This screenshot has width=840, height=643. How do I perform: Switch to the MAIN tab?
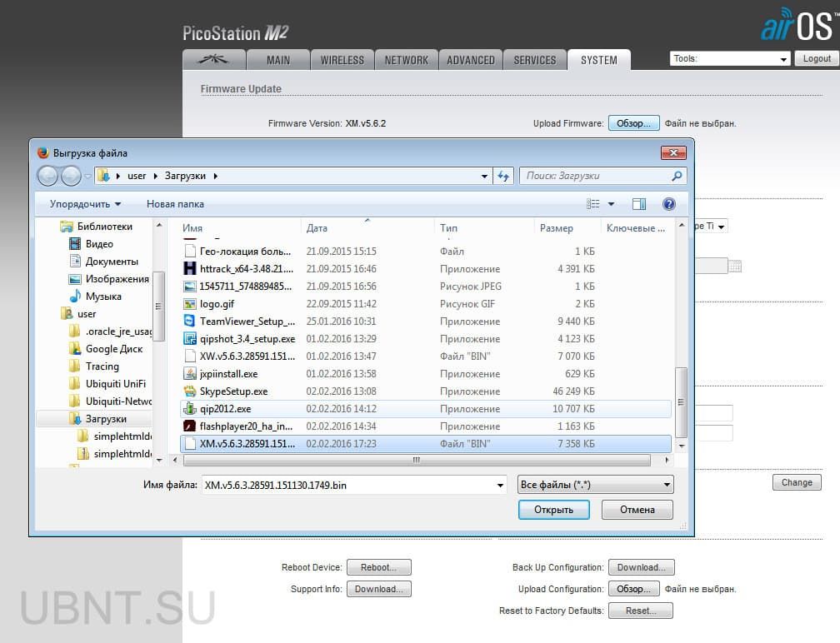[278, 60]
